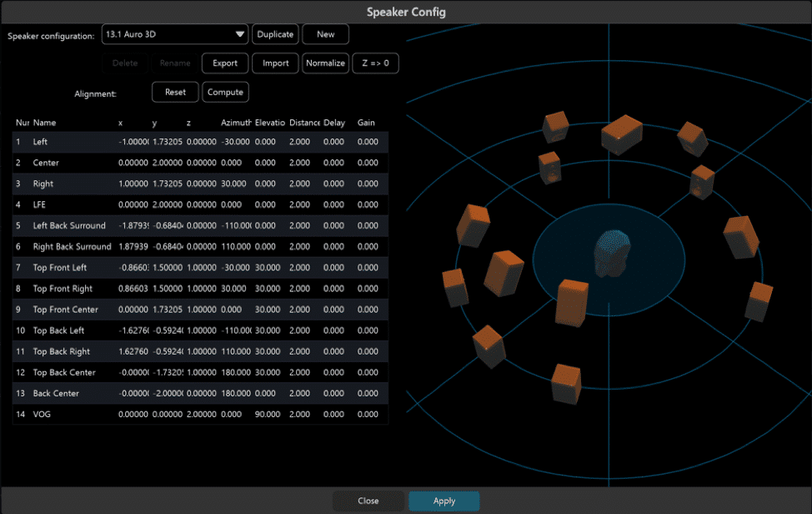This screenshot has height=514, width=812.
Task: Reset the alignment
Action: tap(174, 92)
